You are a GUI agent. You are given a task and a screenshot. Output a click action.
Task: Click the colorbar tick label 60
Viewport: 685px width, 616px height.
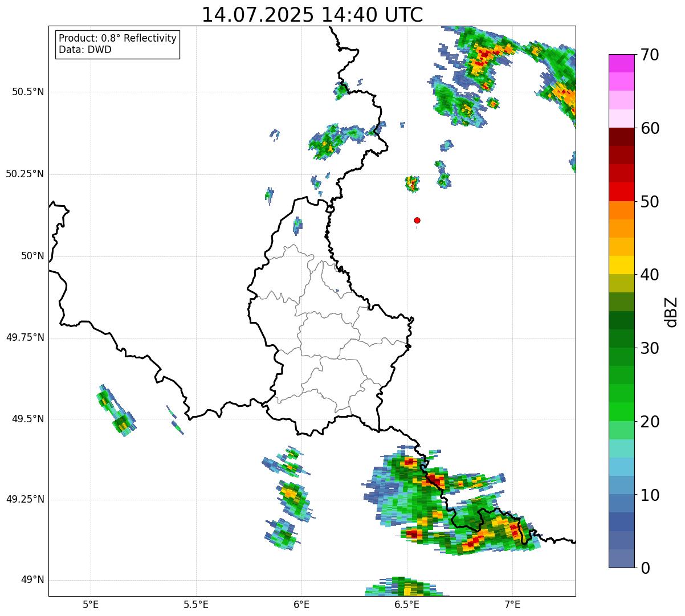[x=649, y=128]
